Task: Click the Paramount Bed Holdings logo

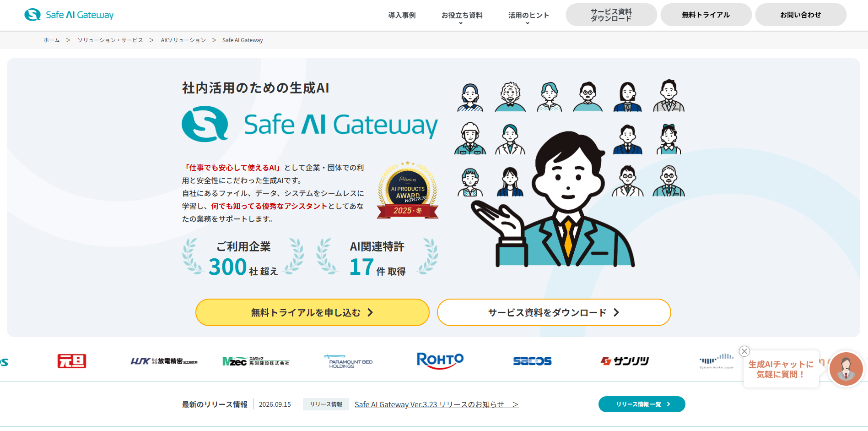Action: tap(348, 361)
